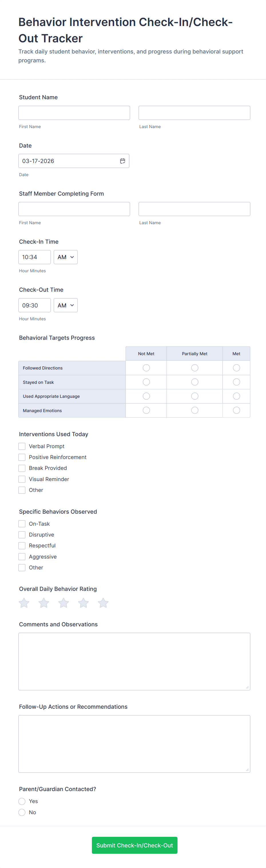Check the Break Provided checkbox
Viewport: 266px width, 868px height.
[x=22, y=468]
